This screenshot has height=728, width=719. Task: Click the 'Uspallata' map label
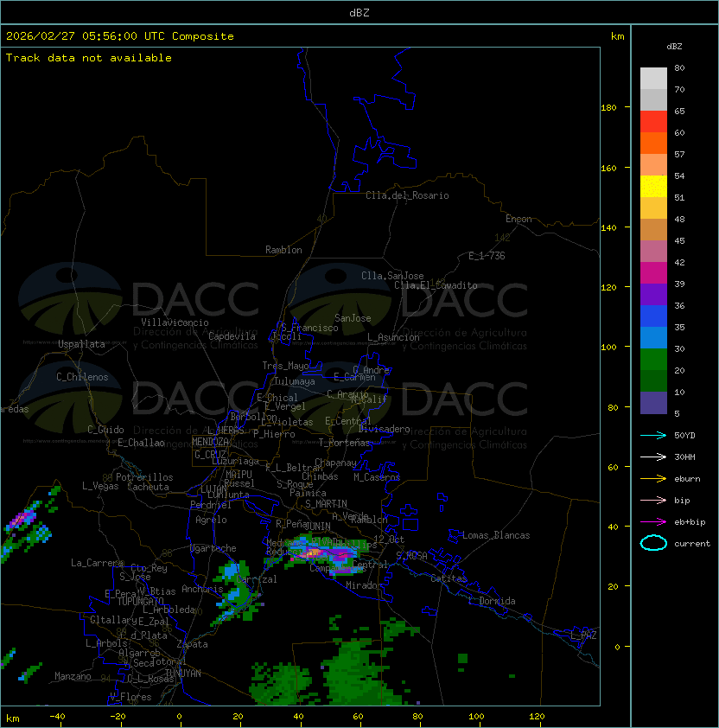(x=82, y=344)
